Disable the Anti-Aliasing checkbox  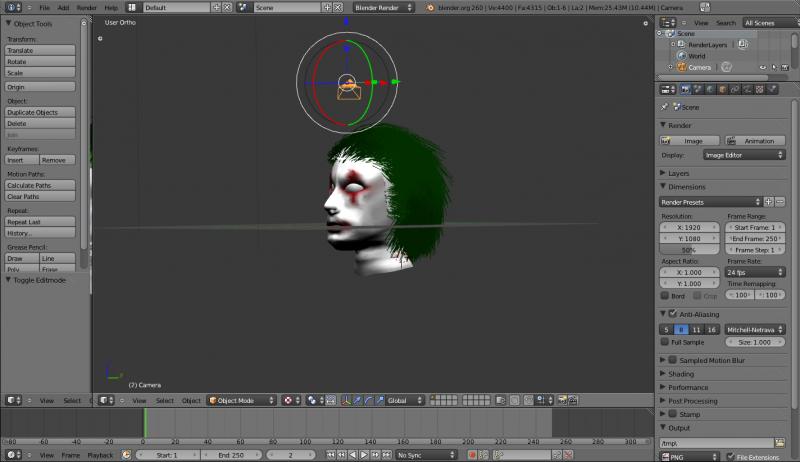tap(673, 314)
